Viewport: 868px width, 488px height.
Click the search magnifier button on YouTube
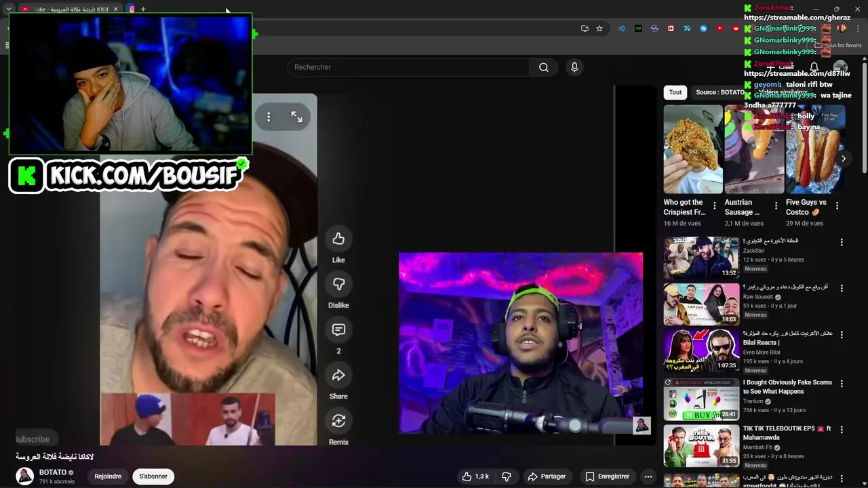point(544,67)
